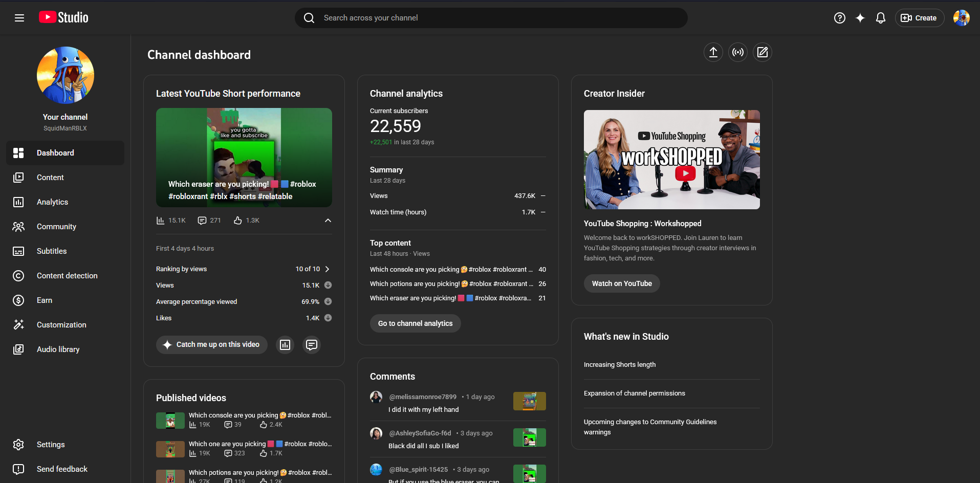Open 'Expansion of channel permissions' news item
Screen dimensions: 980x483
(x=635, y=393)
